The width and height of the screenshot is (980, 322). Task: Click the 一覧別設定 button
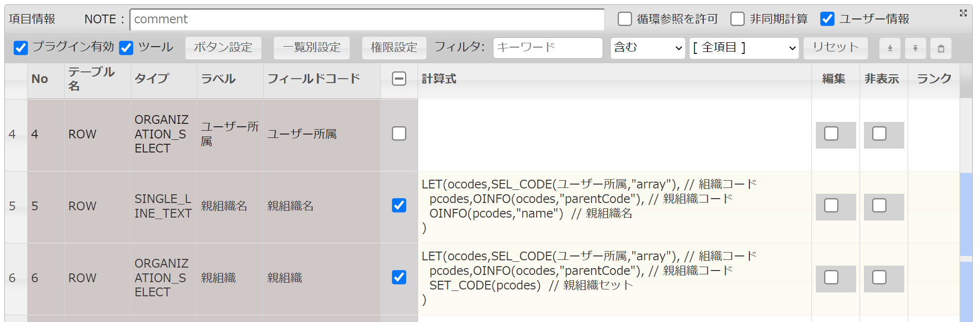coord(312,48)
